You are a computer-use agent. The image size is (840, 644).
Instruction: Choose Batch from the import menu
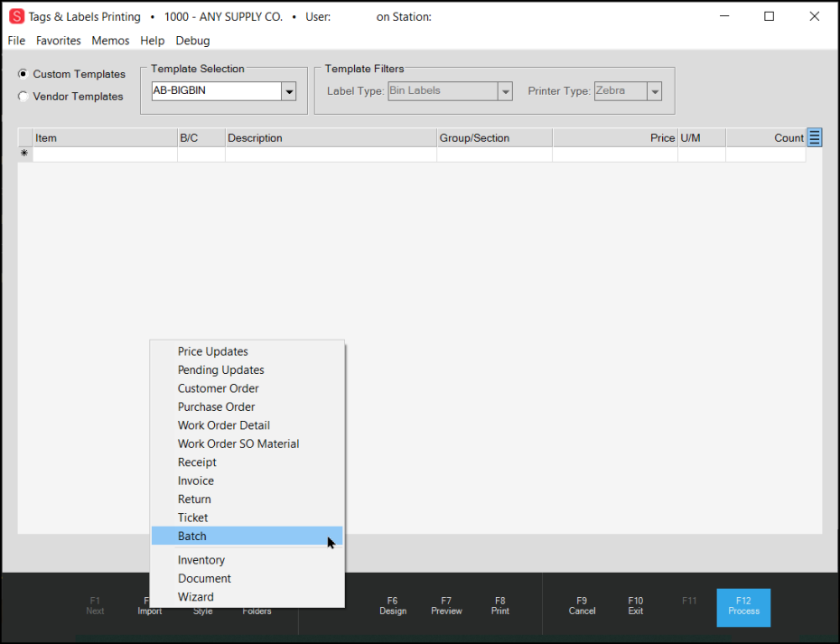pos(192,537)
